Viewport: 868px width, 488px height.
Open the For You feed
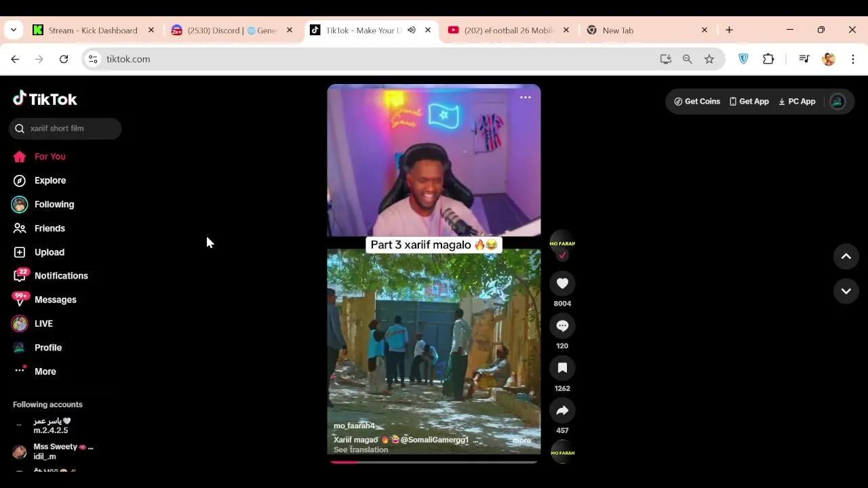[x=39, y=157]
